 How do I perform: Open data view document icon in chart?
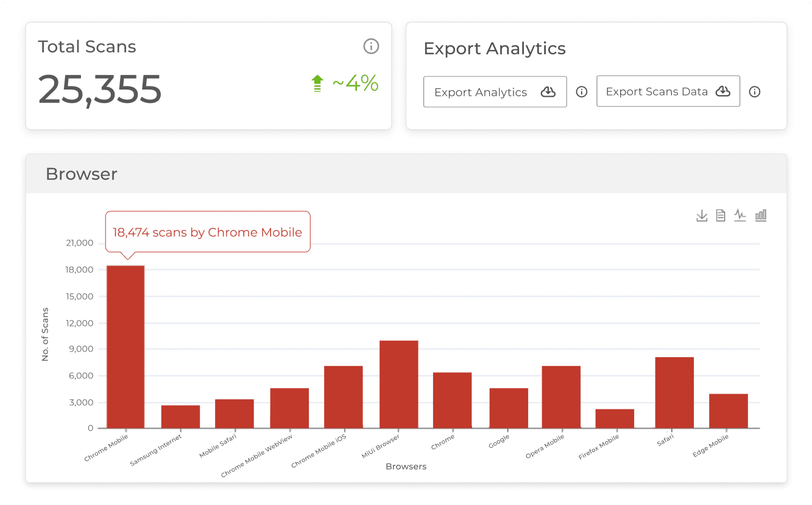[x=721, y=216]
